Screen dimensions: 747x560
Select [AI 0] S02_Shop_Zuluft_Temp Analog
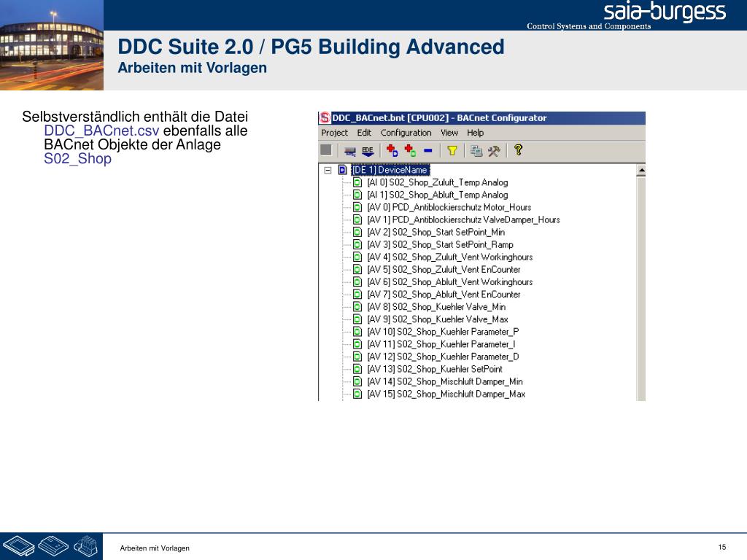pyautogui.click(x=438, y=182)
